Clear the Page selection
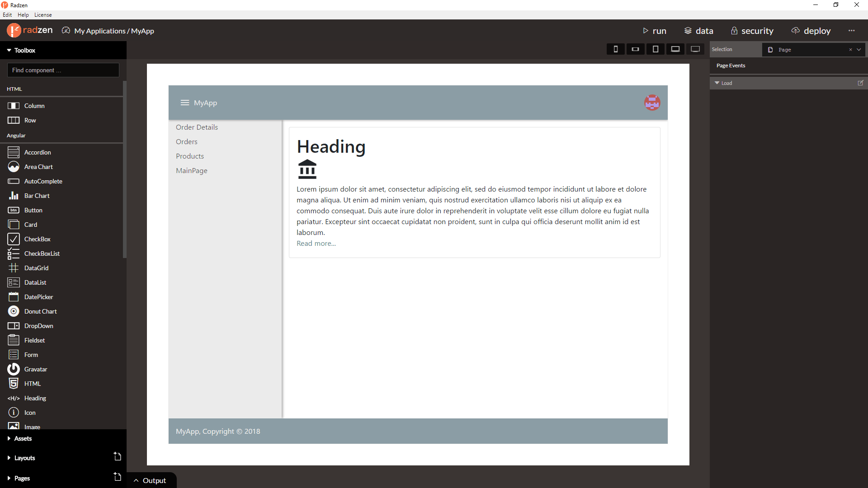The height and width of the screenshot is (488, 868). click(850, 50)
